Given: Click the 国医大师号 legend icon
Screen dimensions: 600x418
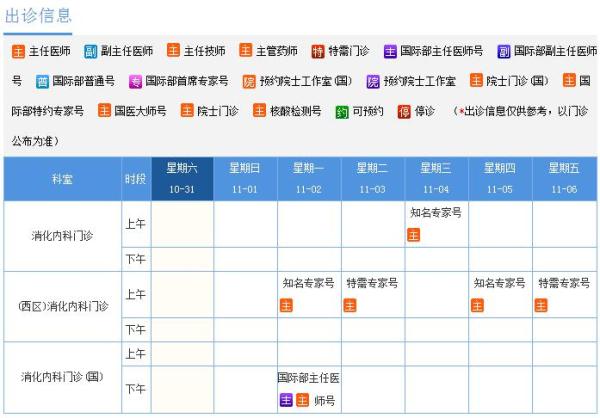Looking at the screenshot, I should [104, 111].
